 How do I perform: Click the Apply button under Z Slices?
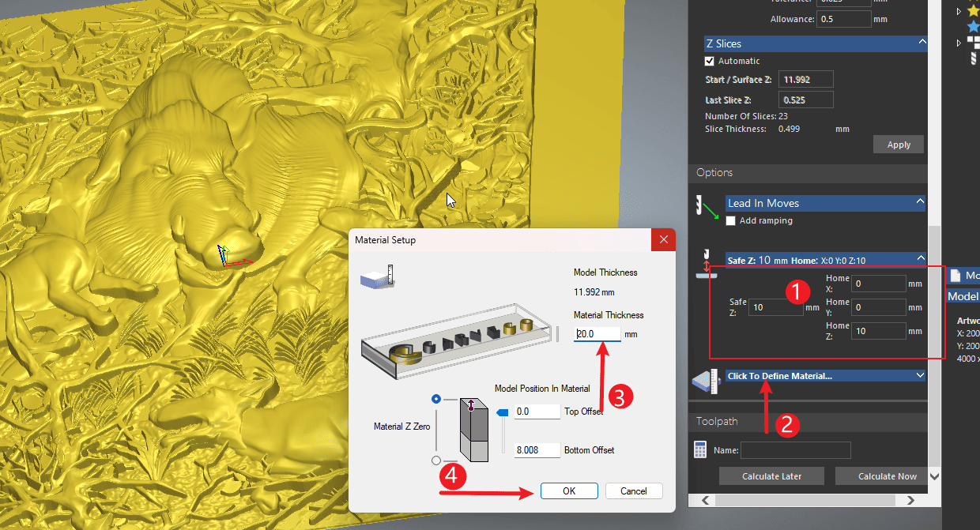click(899, 145)
